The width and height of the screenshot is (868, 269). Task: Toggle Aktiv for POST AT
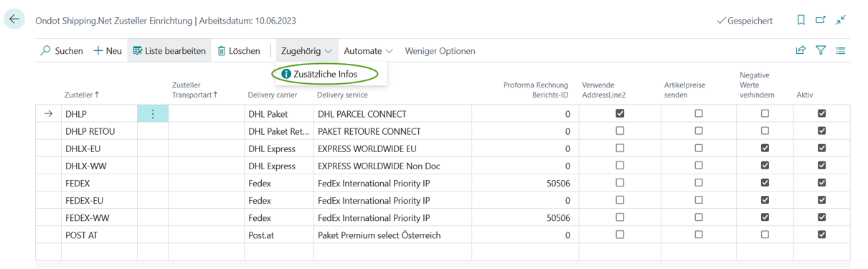(821, 234)
